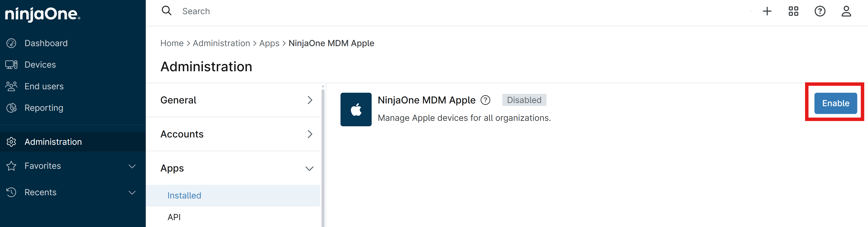Collapse the Apps section chevron
This screenshot has height=227, width=868.
[x=309, y=169]
